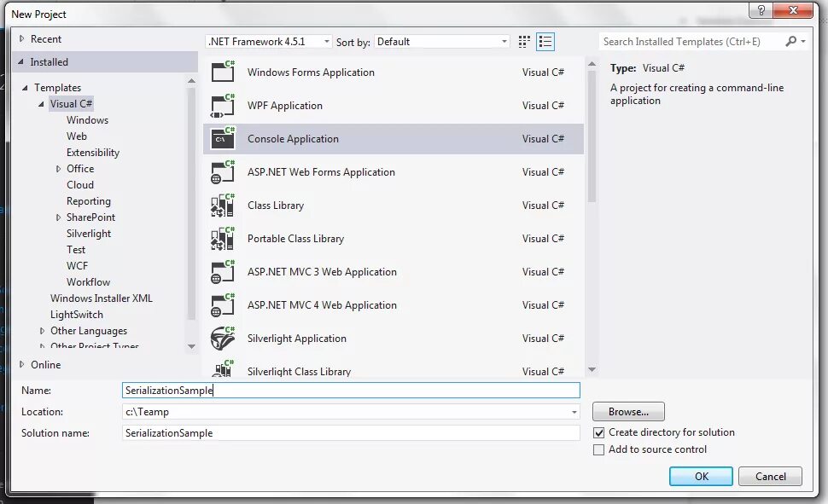Collapse the Installed section
The height and width of the screenshot is (504, 828).
coord(21,61)
